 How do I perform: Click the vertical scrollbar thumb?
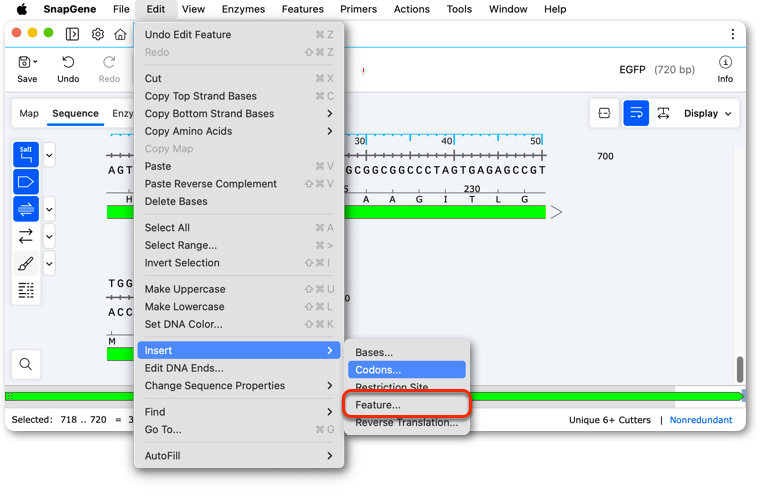740,369
